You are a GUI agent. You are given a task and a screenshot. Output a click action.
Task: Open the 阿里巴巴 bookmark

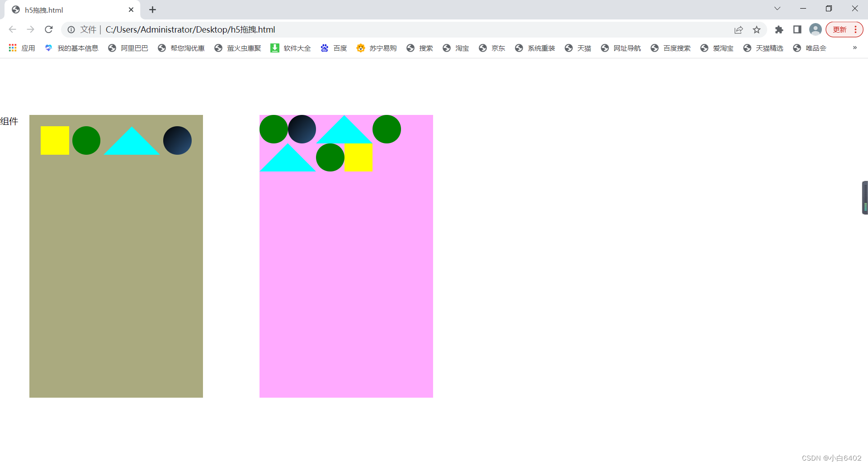point(128,48)
